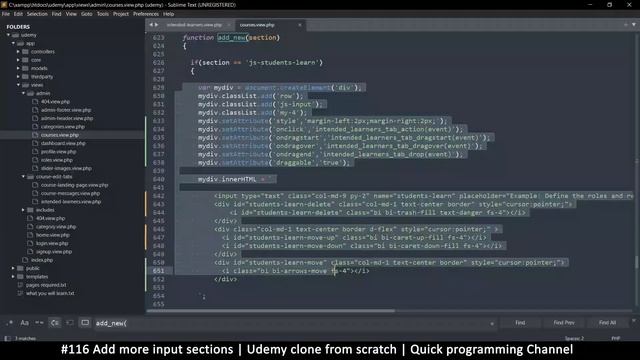Click the editor vertical scrollbar handle
Image resolution: width=640 pixels, height=360 pixels.
pyautogui.click(x=636, y=262)
